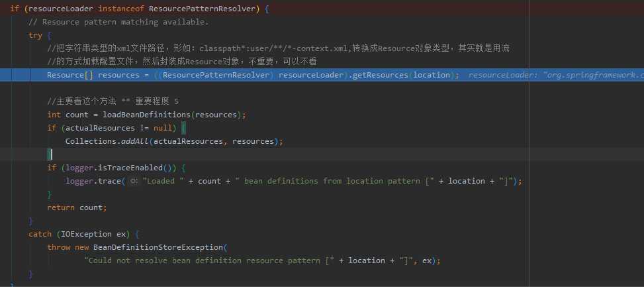Click the comment starting with //的方式加载配置文件
Screen dimensions: 644x287
[181, 62]
